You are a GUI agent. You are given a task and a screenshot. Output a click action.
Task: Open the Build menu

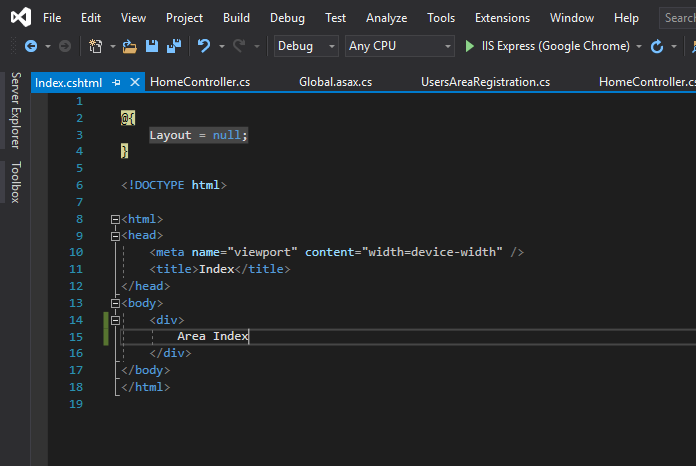click(236, 18)
